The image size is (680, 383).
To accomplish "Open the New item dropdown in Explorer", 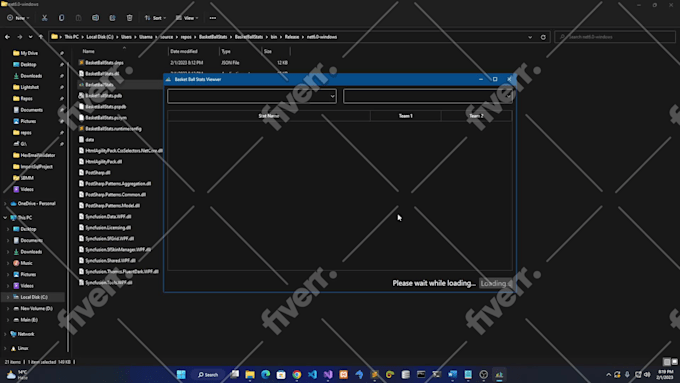I will point(18,18).
